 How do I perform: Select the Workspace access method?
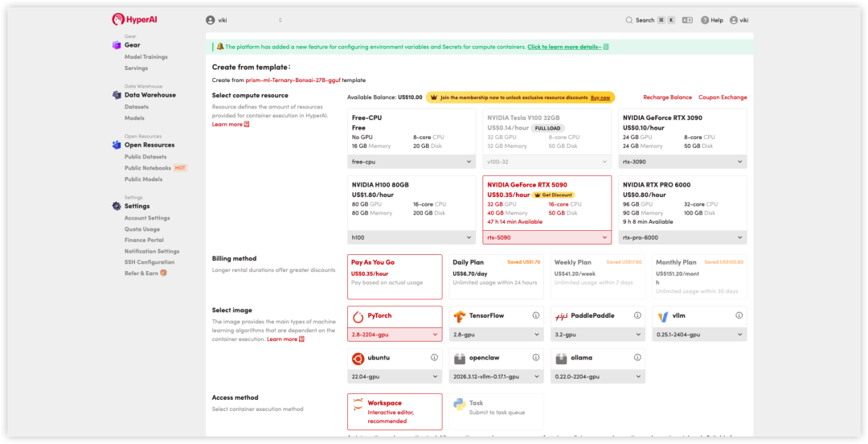coord(395,412)
